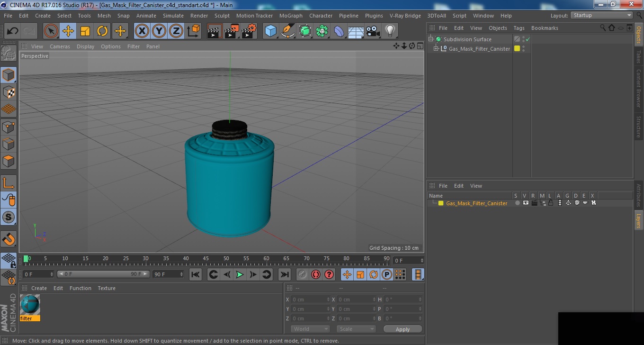Image resolution: width=644 pixels, height=345 pixels.
Task: Click the yellow layer color swatch in Layers
Action: tap(441, 203)
